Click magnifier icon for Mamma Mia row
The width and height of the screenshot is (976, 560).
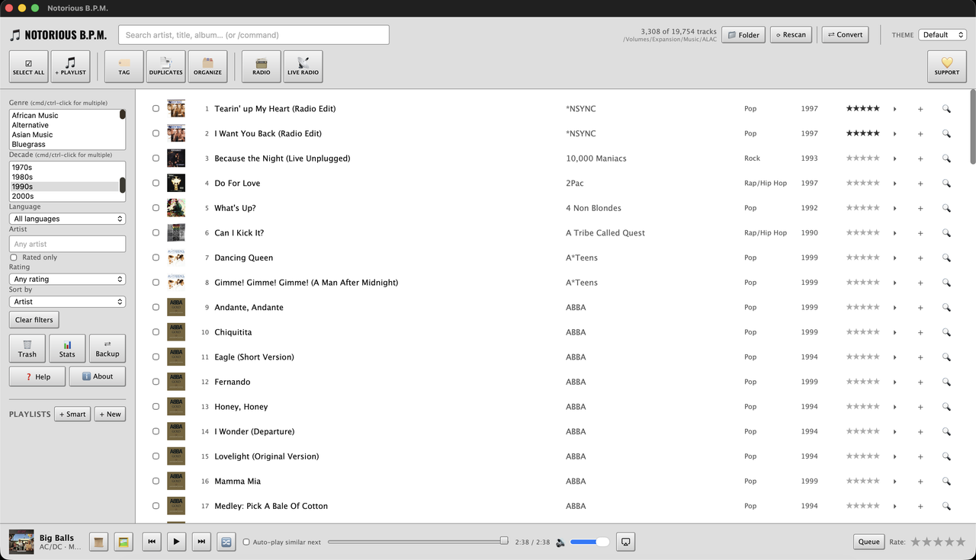tap(946, 482)
